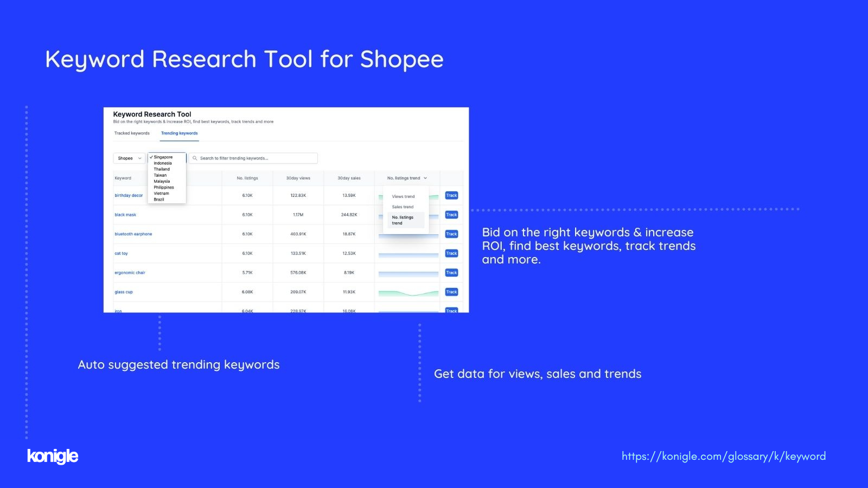
Task: Pick Philippines in the country list
Action: point(164,187)
